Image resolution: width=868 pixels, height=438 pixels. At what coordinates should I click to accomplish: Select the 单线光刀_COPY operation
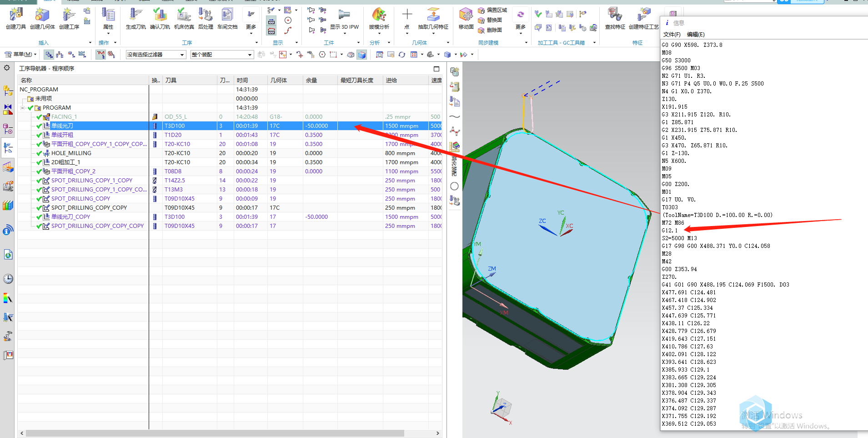pos(70,217)
